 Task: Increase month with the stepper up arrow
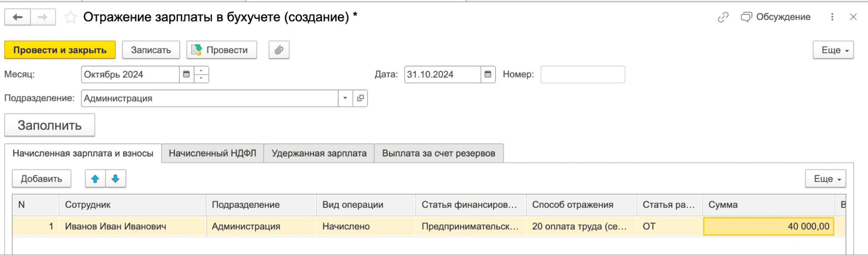coord(201,70)
